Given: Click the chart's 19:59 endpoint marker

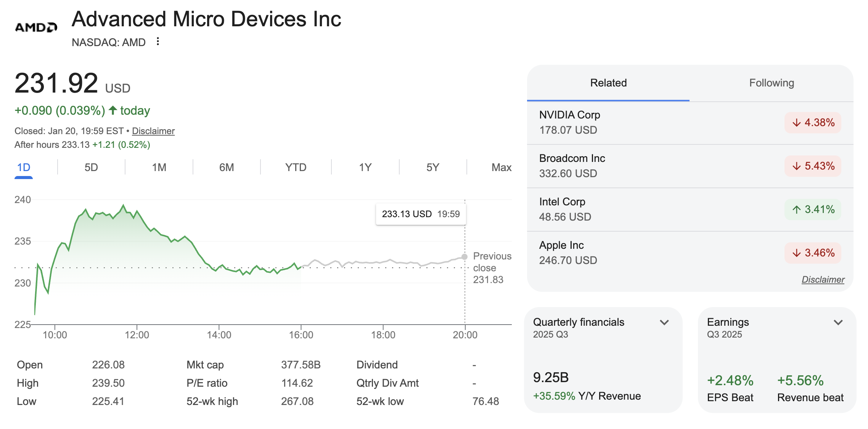Looking at the screenshot, I should [464, 257].
